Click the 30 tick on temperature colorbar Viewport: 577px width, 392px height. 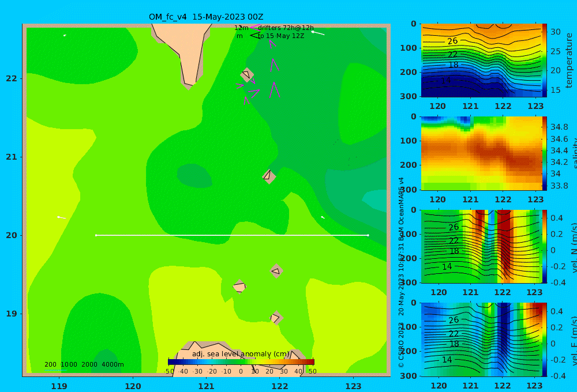point(556,32)
